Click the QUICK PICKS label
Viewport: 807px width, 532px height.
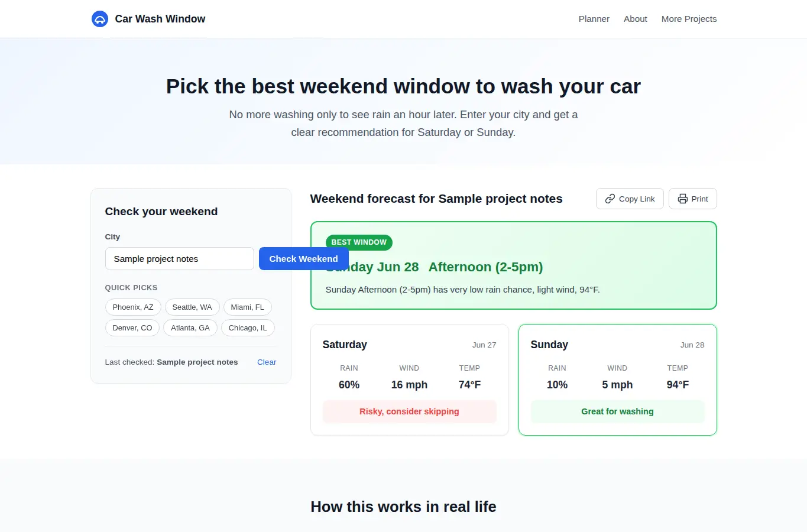[131, 288]
